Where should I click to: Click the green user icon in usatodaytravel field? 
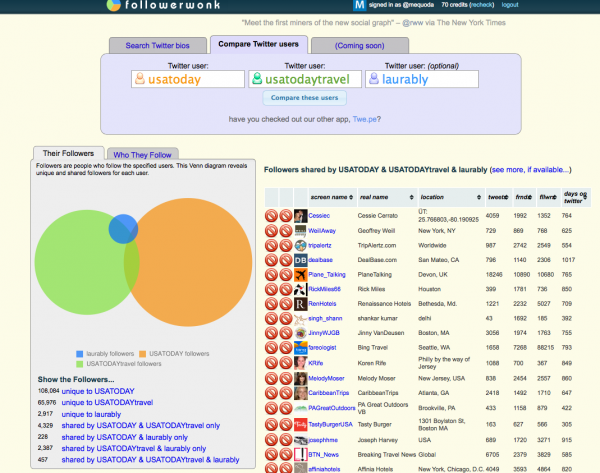tap(257, 78)
